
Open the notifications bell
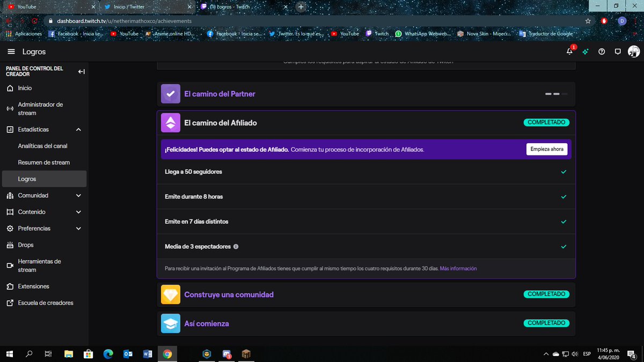click(569, 51)
